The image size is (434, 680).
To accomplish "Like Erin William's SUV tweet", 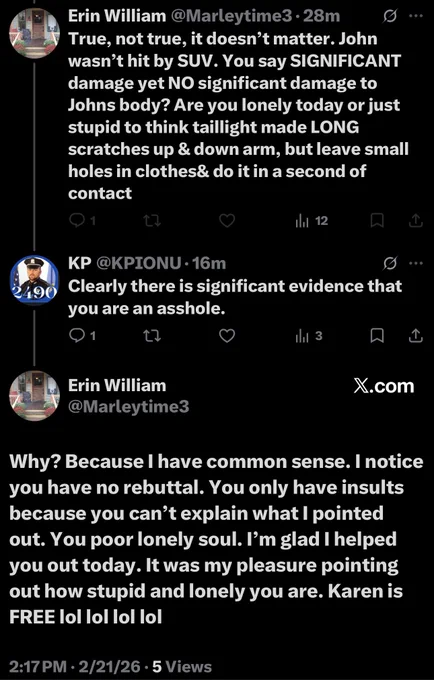I will pyautogui.click(x=227, y=221).
